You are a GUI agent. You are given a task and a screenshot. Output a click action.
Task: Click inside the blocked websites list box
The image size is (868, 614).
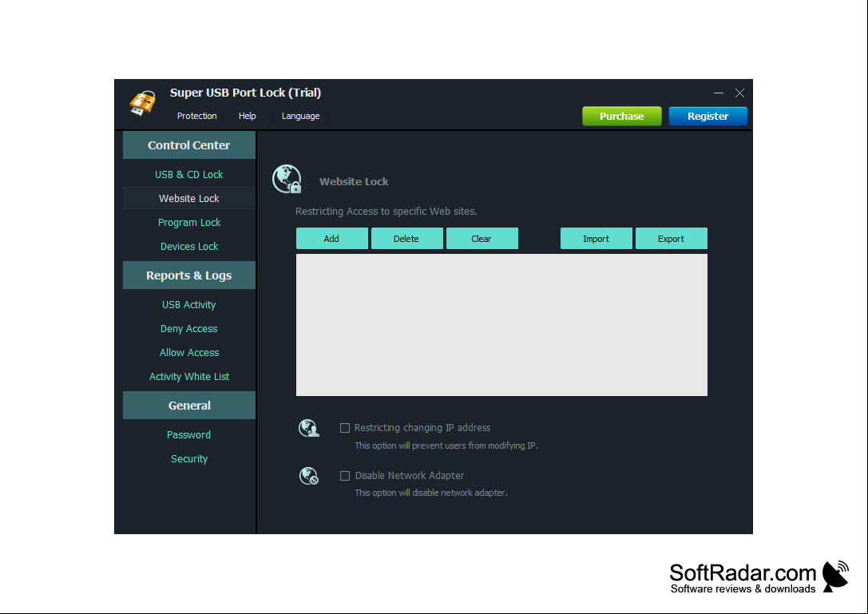point(501,325)
